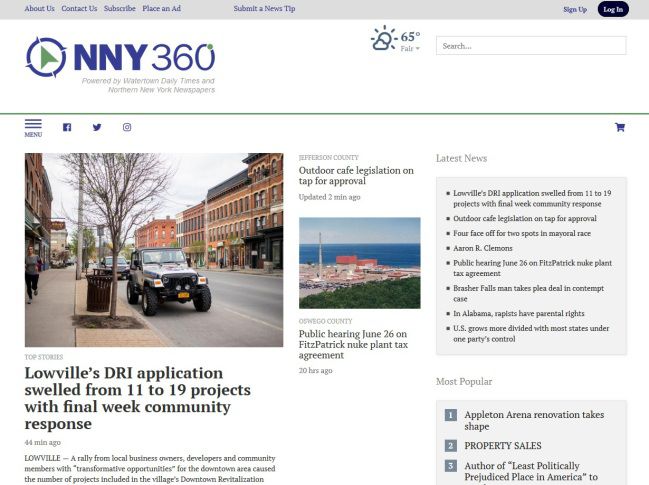Click the weather sun-cloud icon
This screenshot has height=485, width=649.
[x=383, y=38]
